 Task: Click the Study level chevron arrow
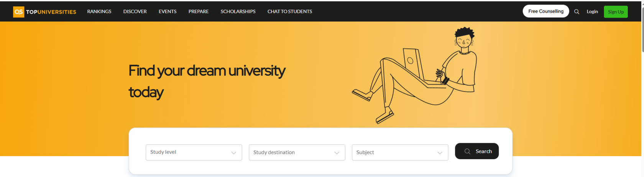point(233,153)
